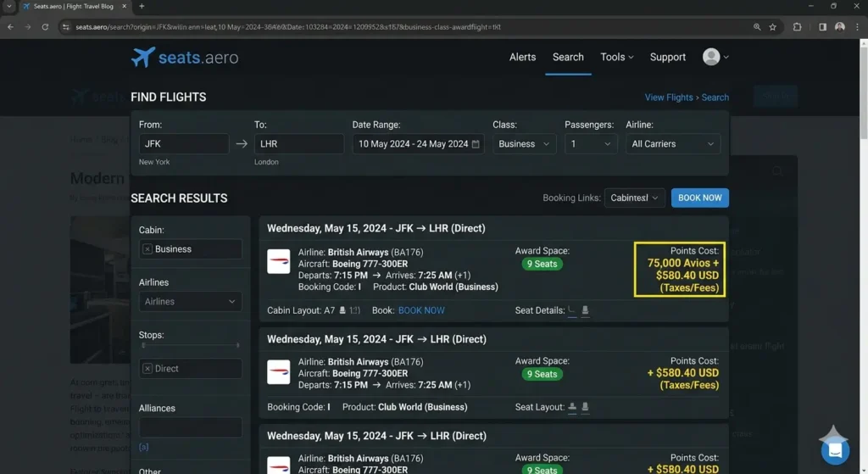Open the Passengers dropdown
Viewport: 868px width, 474px height.
point(590,144)
